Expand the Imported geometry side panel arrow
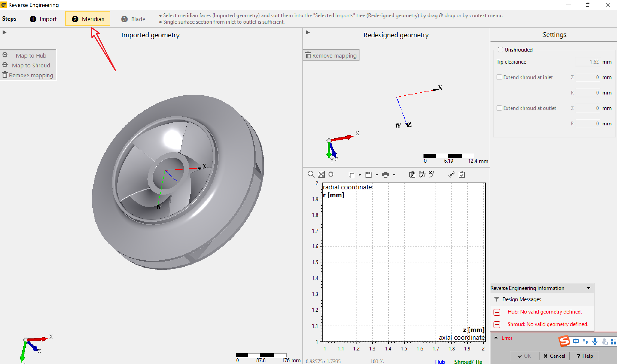 click(x=4, y=32)
